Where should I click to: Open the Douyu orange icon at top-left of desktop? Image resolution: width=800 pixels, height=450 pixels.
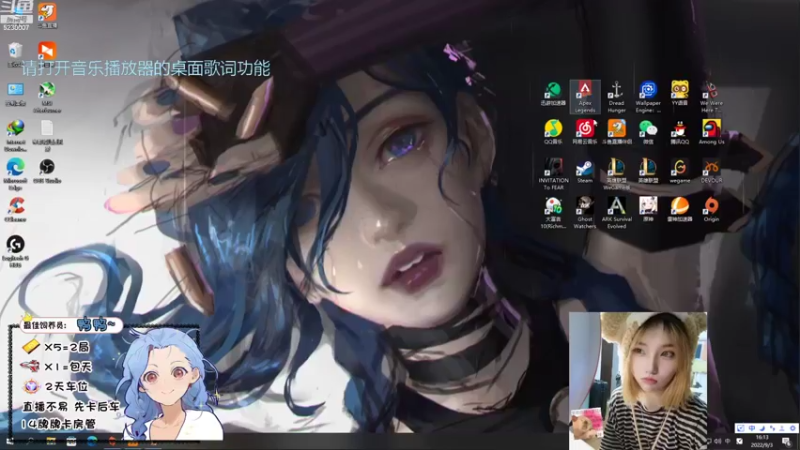47,15
